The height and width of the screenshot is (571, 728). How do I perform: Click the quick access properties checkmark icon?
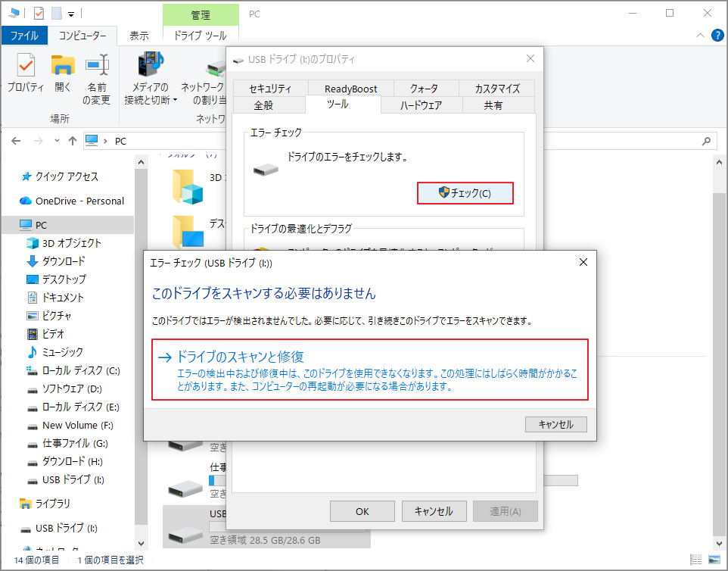[39, 14]
